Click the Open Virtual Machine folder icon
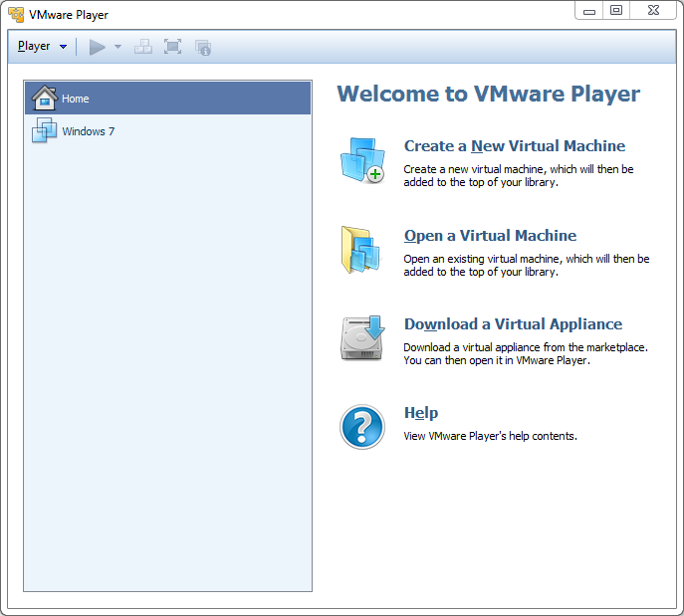 coord(361,249)
